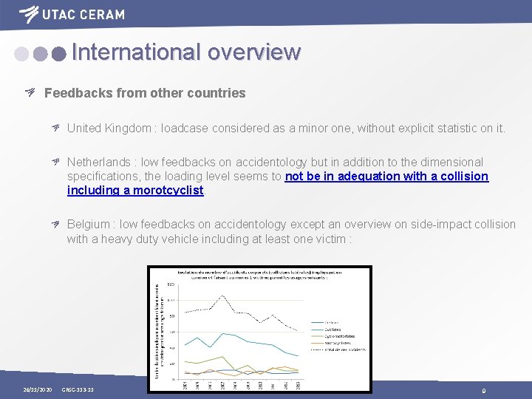Viewport: 532px width, 399px height.
Task: Click the Netherlands bullet text
Action: (278, 176)
